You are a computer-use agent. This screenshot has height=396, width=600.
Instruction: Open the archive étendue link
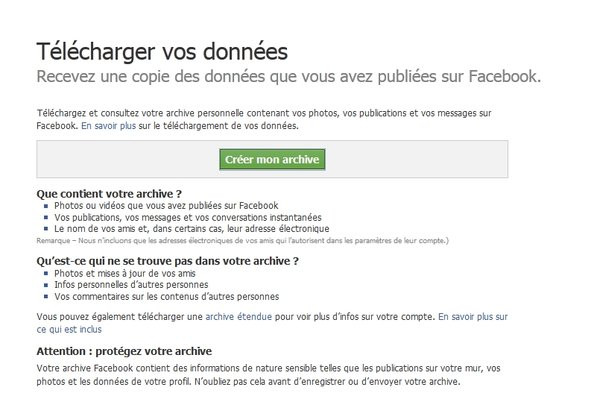pos(238,317)
